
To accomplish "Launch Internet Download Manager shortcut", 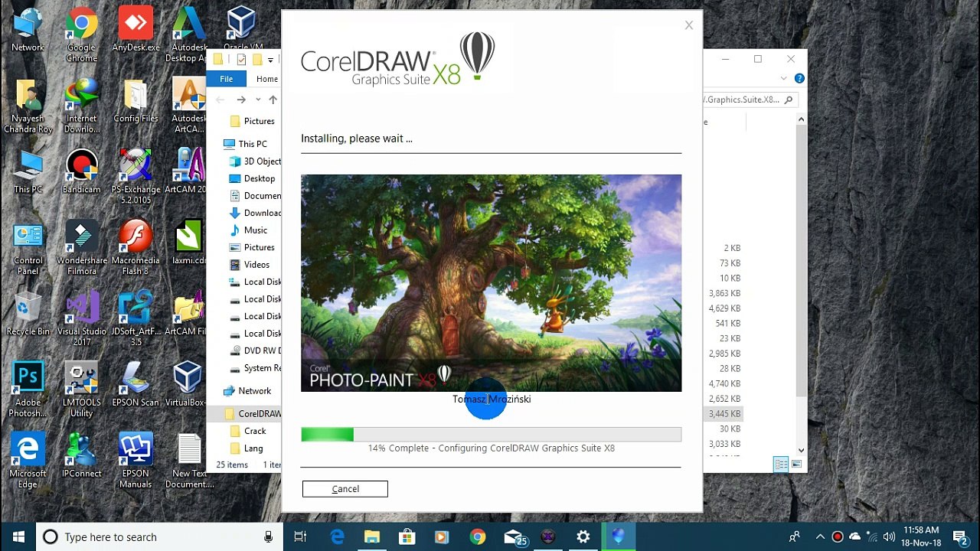I will (81, 106).
